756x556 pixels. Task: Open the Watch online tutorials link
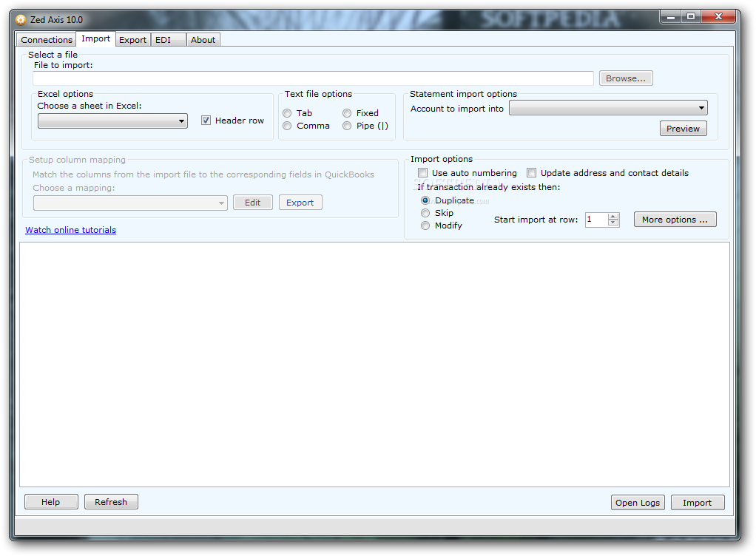[x=71, y=230]
